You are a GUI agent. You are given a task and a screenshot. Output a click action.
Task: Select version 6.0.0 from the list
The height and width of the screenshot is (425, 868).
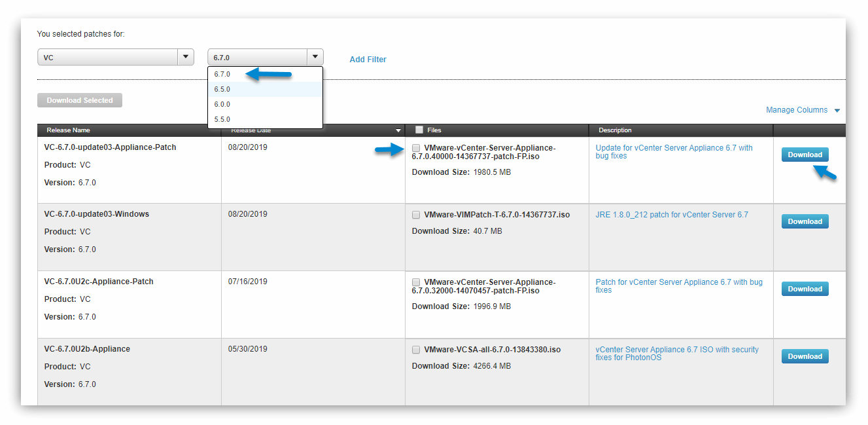point(222,103)
